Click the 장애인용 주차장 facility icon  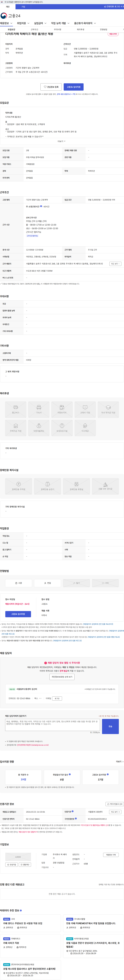click(19, 486)
